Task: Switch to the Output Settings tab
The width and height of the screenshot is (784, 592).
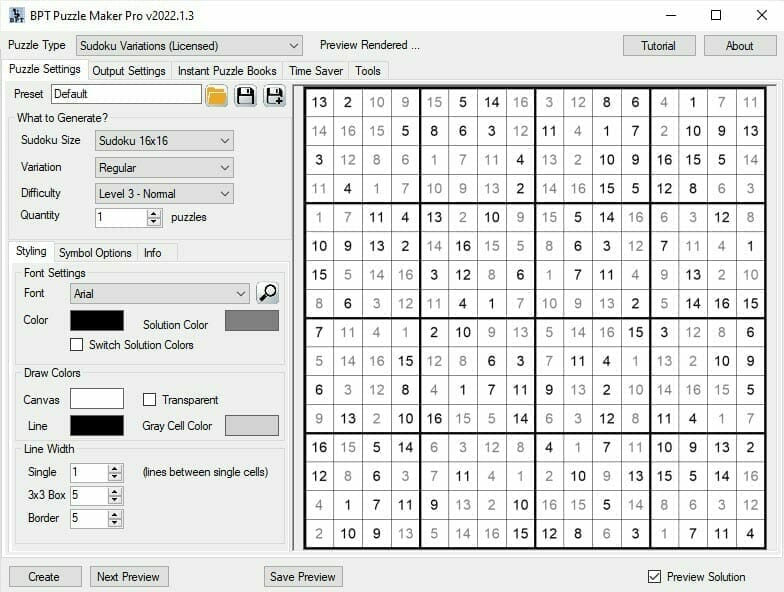Action: (x=129, y=71)
